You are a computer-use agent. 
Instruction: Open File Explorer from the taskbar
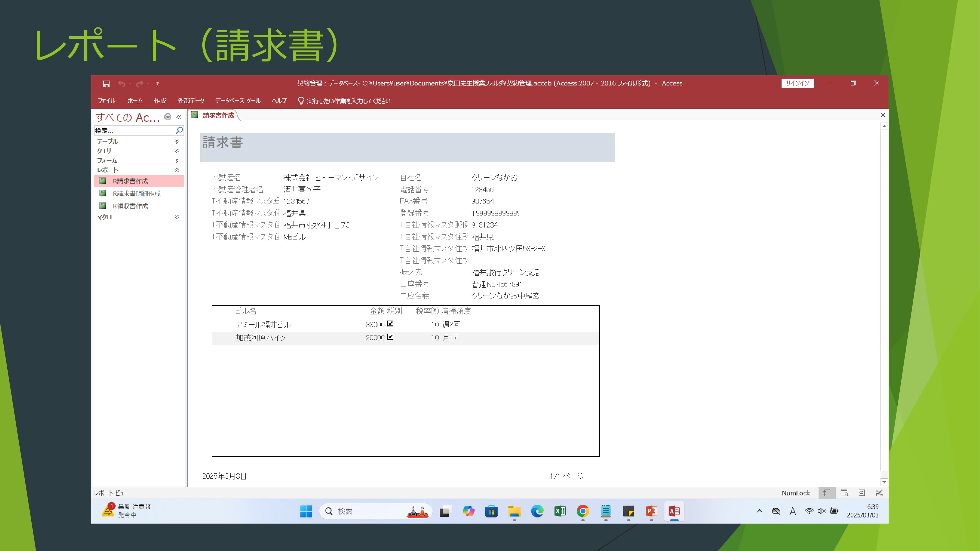(x=514, y=511)
